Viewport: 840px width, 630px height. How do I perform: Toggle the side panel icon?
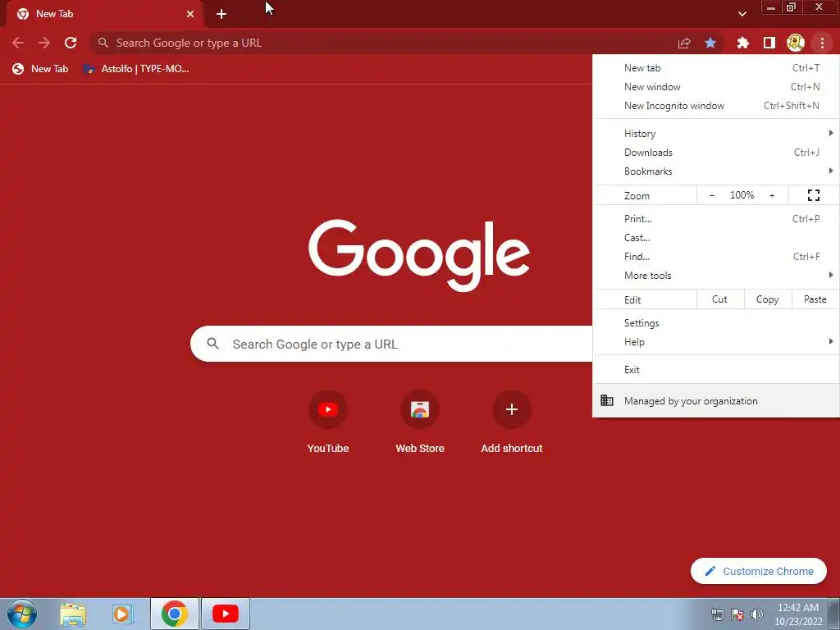tap(769, 43)
